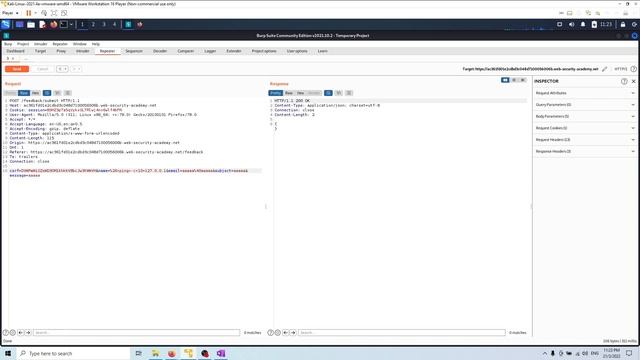Open the Window menu
640x360 pixels.
80,44
